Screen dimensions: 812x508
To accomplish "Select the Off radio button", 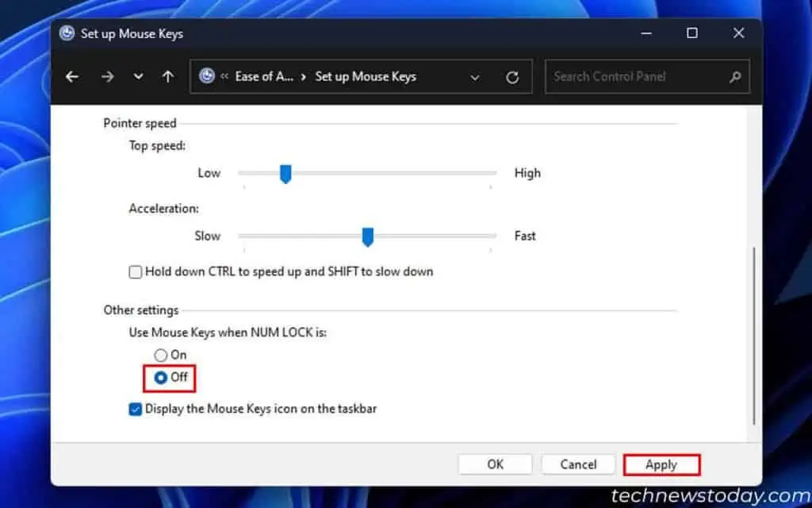I will 160,377.
